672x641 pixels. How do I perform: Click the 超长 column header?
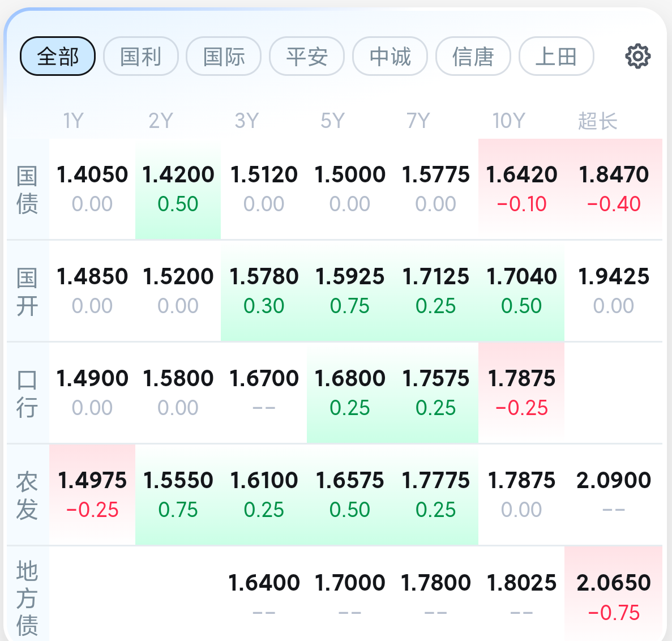tap(598, 121)
